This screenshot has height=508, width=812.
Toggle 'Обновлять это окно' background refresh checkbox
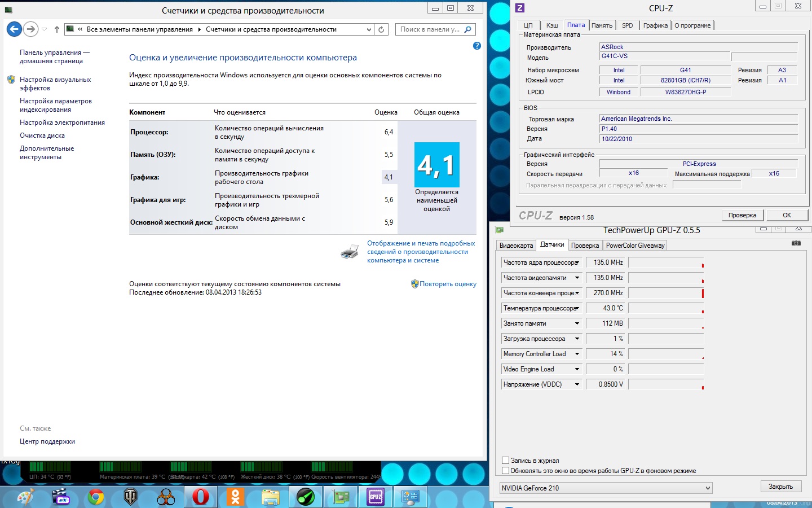[505, 471]
